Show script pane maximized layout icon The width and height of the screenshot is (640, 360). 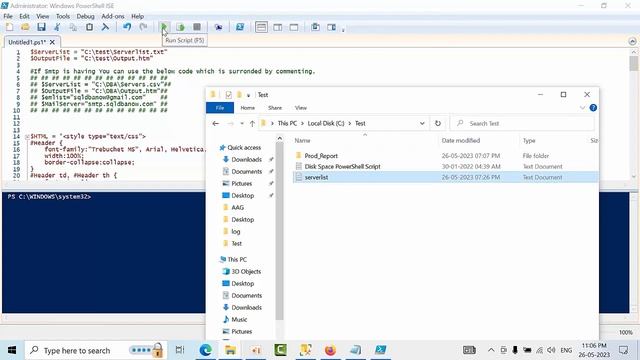coord(294,27)
